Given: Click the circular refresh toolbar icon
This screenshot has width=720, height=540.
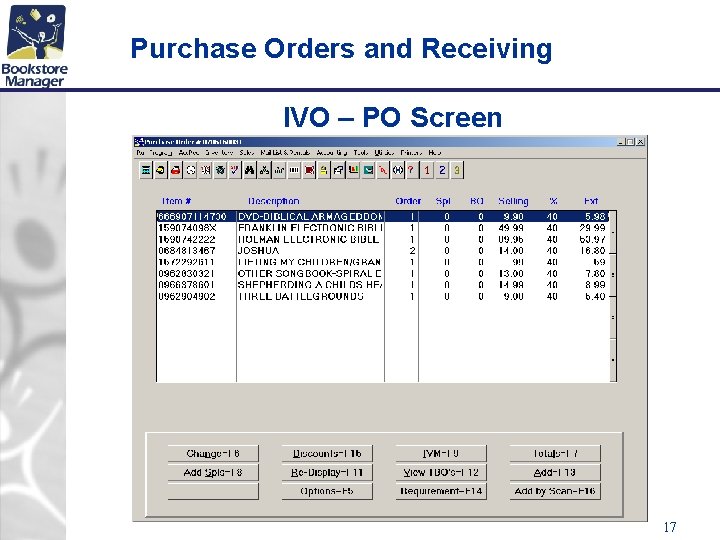Looking at the screenshot, I should [x=191, y=170].
